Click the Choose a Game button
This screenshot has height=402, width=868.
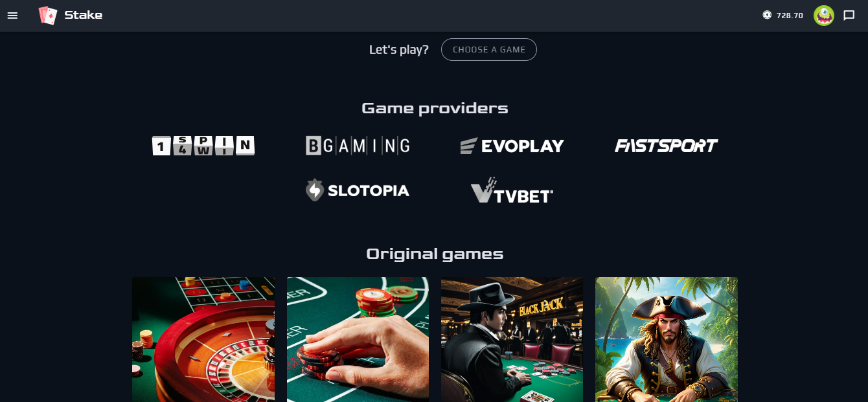click(x=489, y=50)
